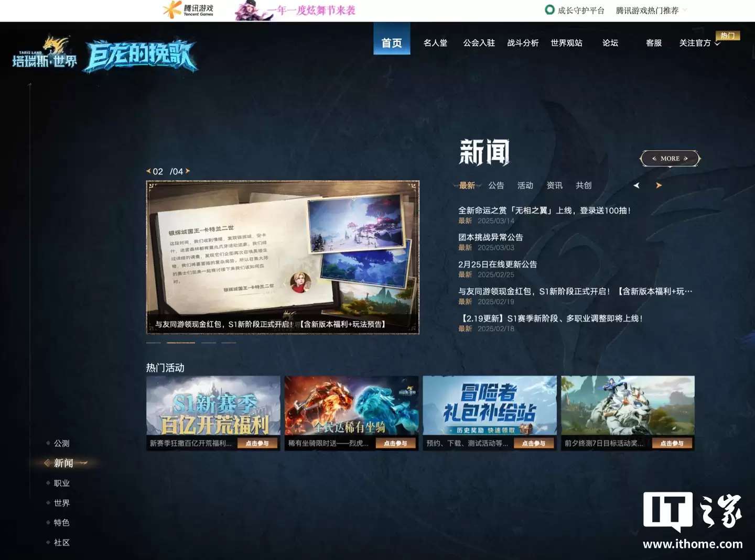Jump to 职业 section in side navigation
This screenshot has width=755, height=560.
(x=61, y=483)
